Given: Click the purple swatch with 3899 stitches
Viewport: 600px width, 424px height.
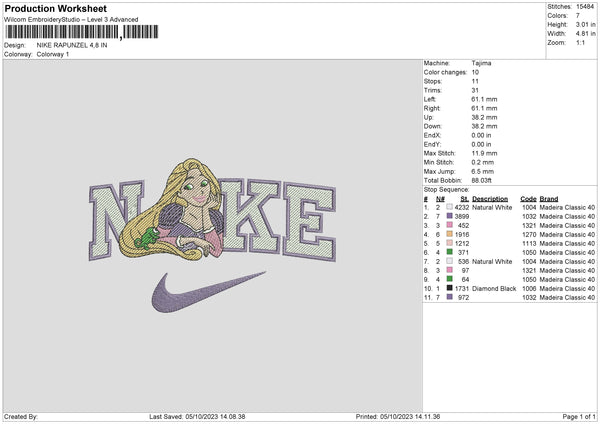Looking at the screenshot, I should pyautogui.click(x=450, y=216).
